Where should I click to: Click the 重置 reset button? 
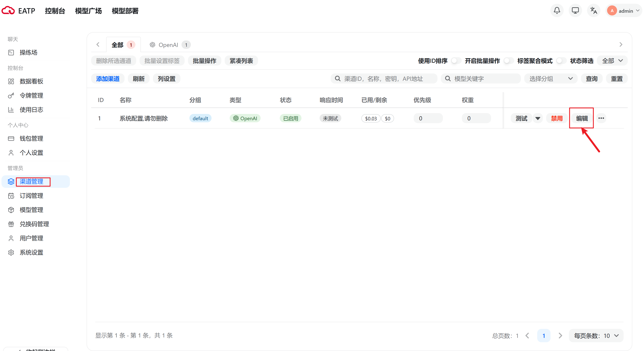tap(617, 79)
